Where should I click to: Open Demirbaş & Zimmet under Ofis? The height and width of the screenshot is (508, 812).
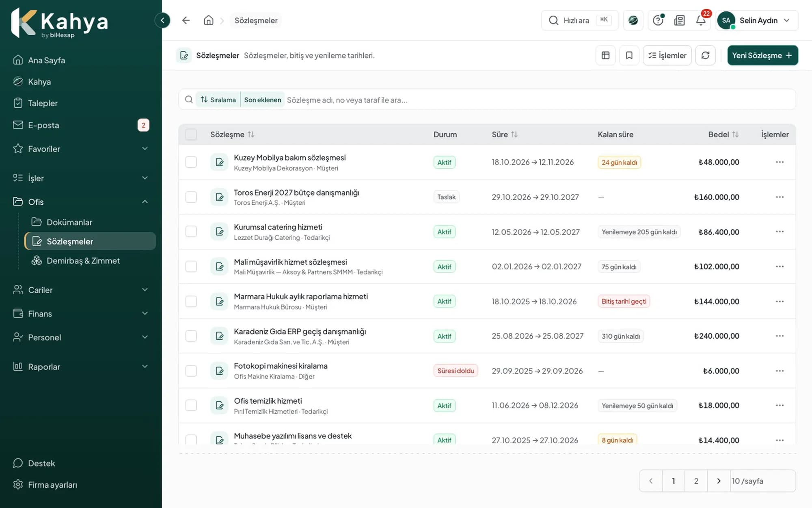click(x=90, y=261)
